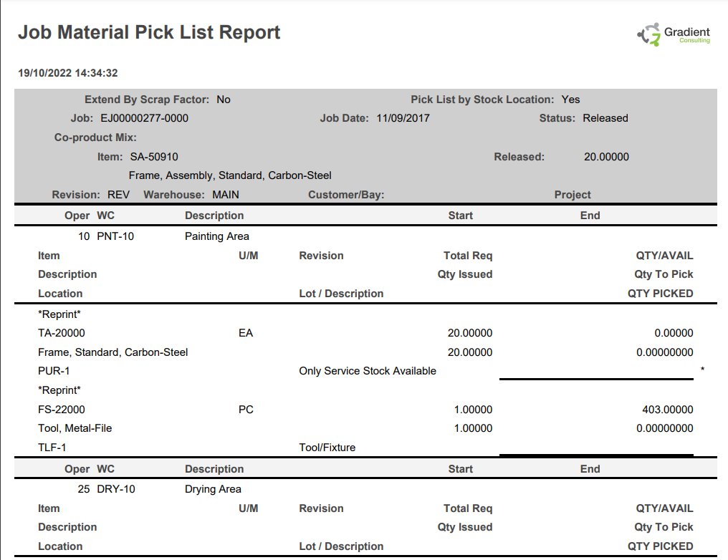Click the Frame, Assembly, Standard, Carbon-Steel description
This screenshot has width=728, height=560.
(x=230, y=175)
